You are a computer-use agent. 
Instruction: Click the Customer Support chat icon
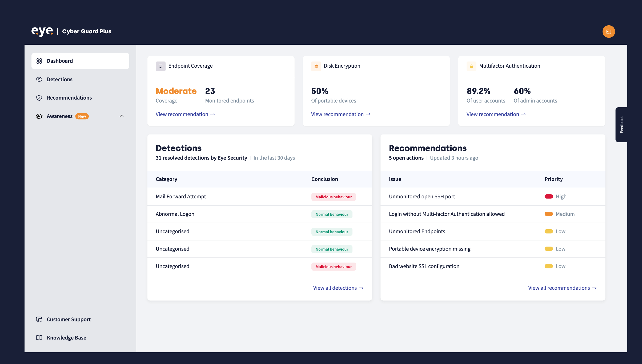(x=39, y=319)
